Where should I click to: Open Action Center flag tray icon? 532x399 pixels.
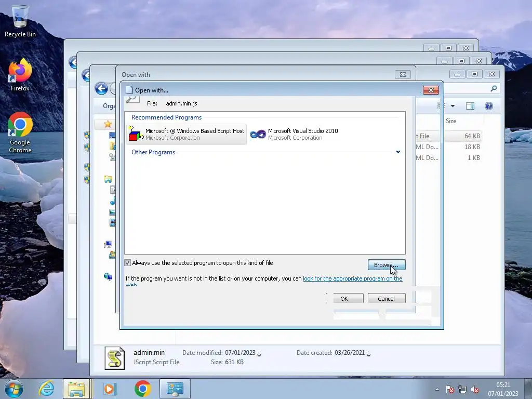coord(450,389)
